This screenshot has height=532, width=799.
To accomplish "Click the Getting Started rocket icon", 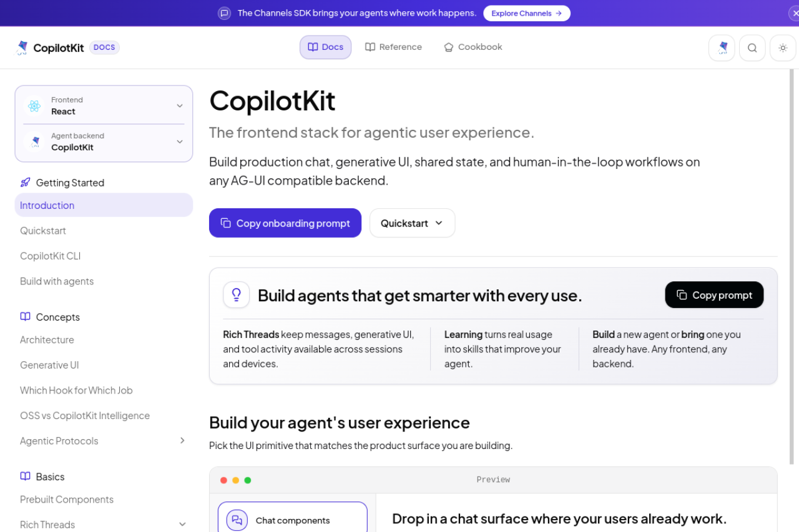I will point(25,183).
